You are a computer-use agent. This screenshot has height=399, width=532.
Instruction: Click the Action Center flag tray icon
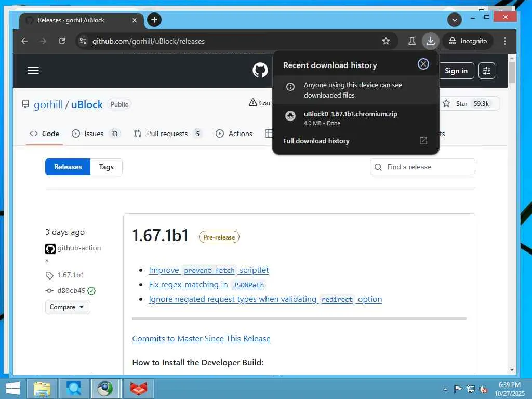click(x=458, y=389)
